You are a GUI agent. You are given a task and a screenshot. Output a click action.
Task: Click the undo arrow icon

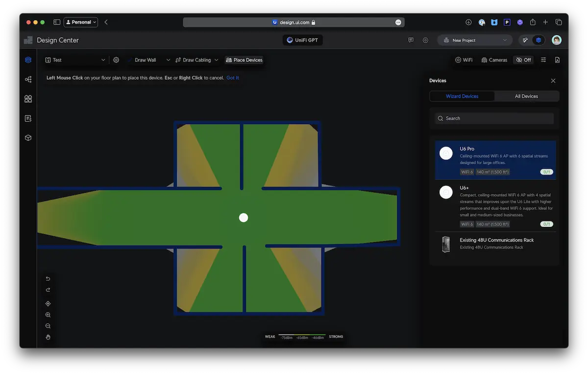(48, 278)
